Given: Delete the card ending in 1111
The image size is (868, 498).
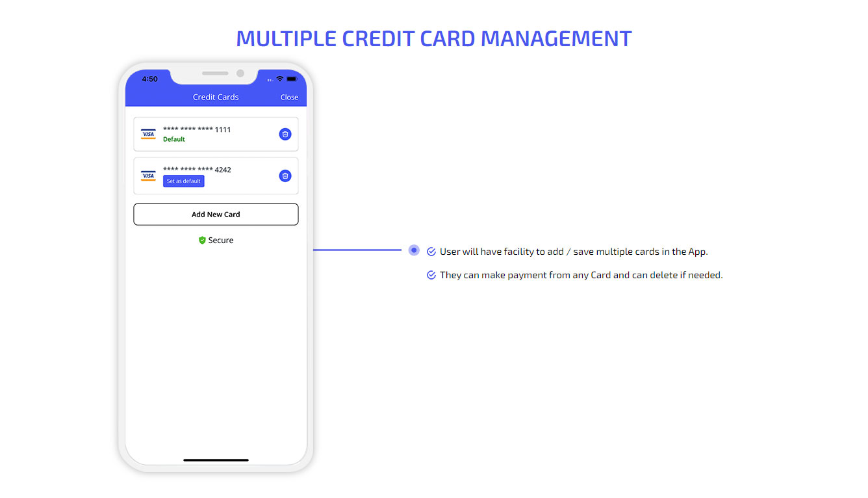Looking at the screenshot, I should pos(285,134).
